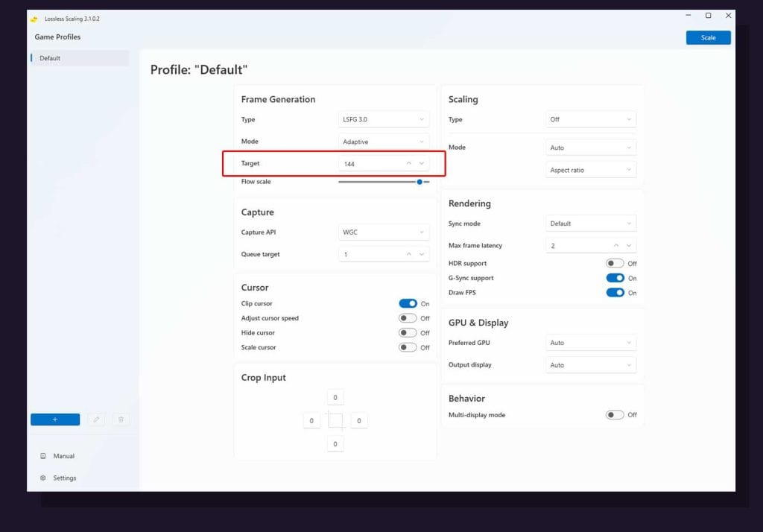Viewport: 763px width, 532px height.
Task: Turn off Draw FPS switch
Action: coord(615,293)
